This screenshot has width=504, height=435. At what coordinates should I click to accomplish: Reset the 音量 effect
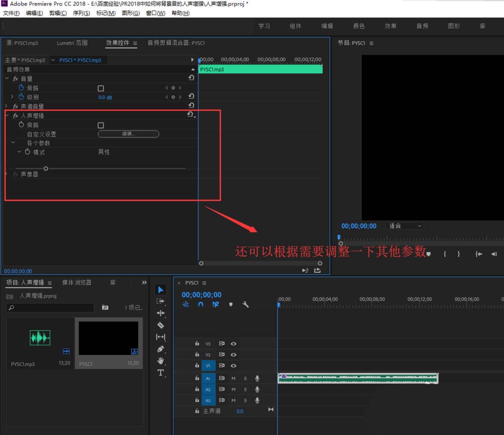pyautogui.click(x=191, y=78)
